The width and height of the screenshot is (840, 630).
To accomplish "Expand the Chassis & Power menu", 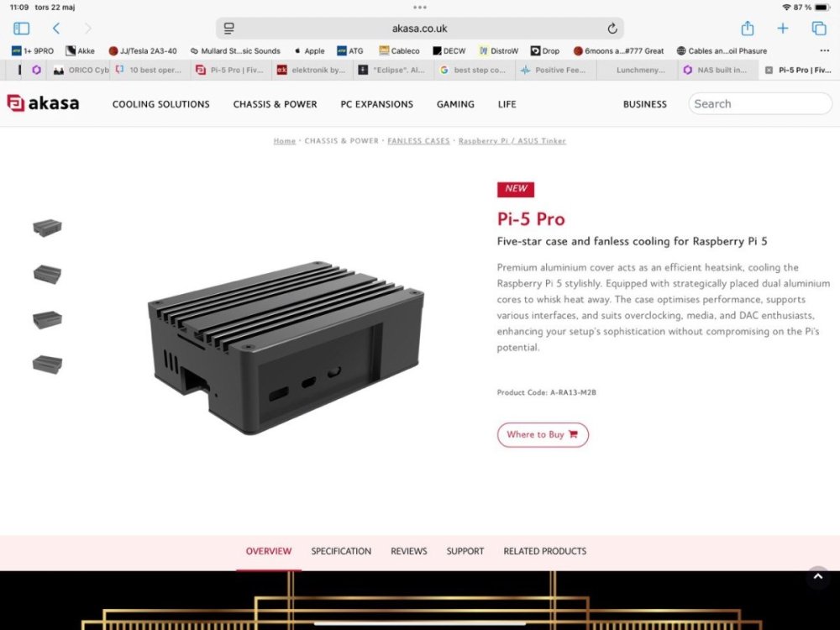I will pyautogui.click(x=275, y=104).
